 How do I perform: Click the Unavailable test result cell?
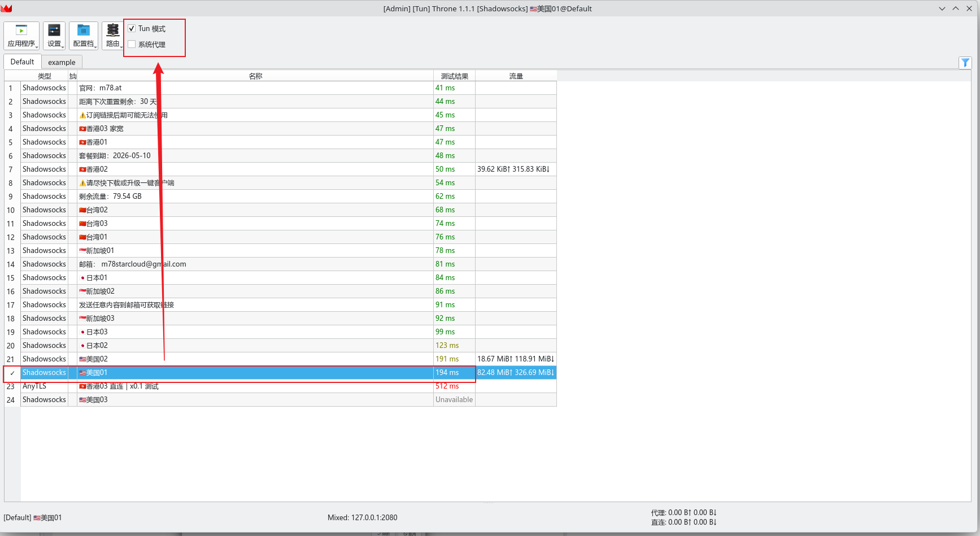454,399
